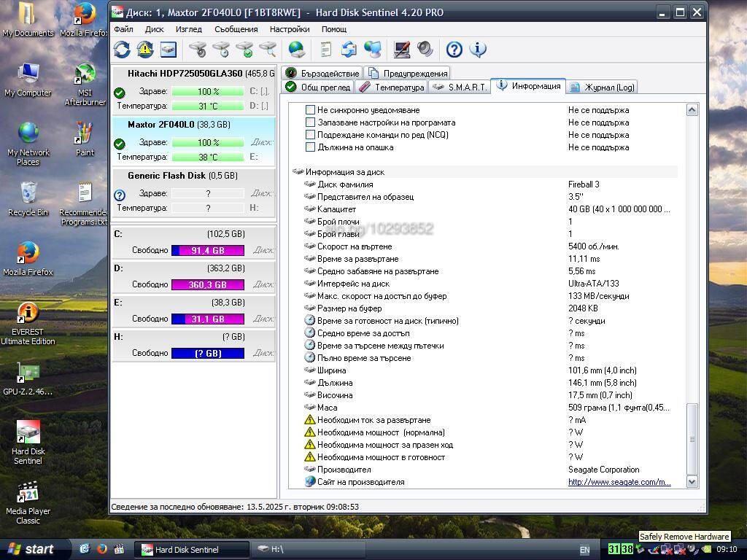The width and height of the screenshot is (747, 560).
Task: Toggle the 'Запазване настройки на програмата' checkbox
Action: (310, 122)
